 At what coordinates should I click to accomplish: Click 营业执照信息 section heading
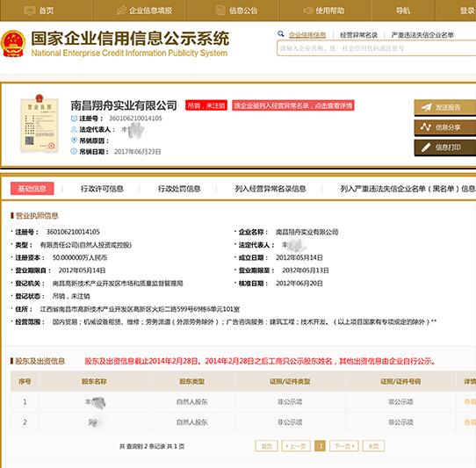pos(37,216)
